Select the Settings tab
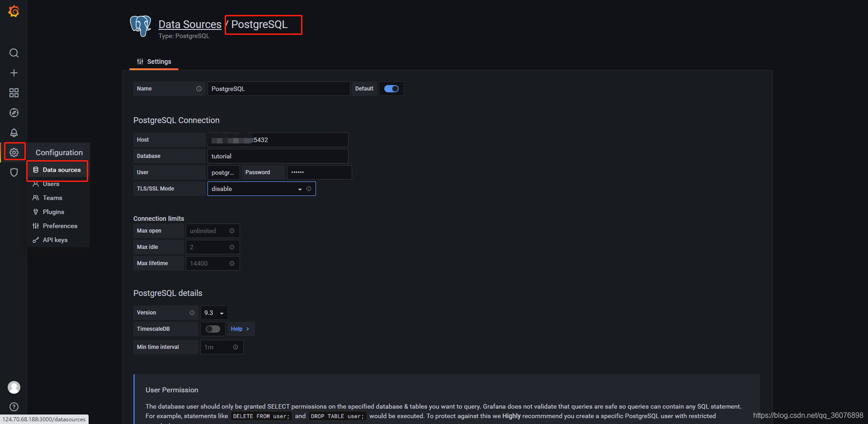The width and height of the screenshot is (868, 424). tap(154, 62)
